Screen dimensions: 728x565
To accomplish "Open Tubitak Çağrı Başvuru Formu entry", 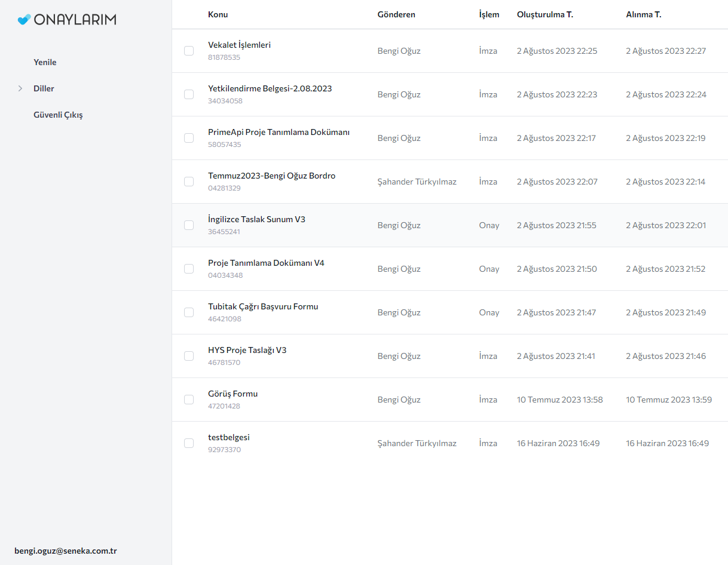I will coord(263,306).
